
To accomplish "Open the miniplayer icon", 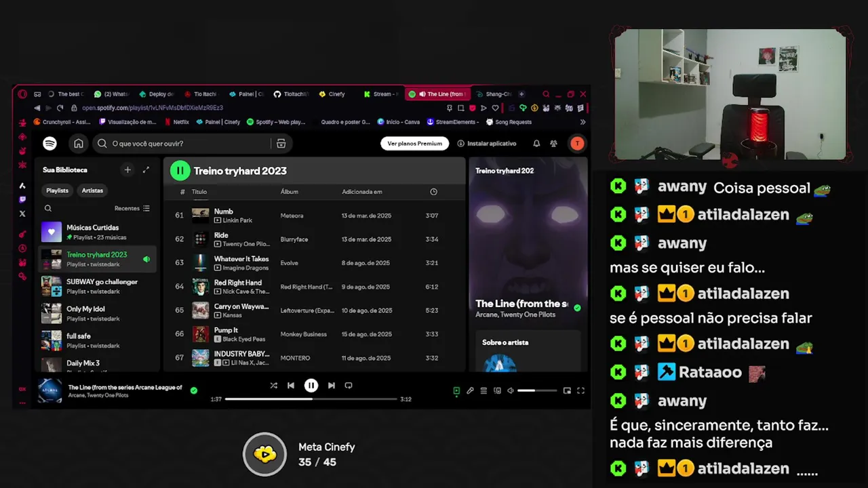I will pos(567,391).
